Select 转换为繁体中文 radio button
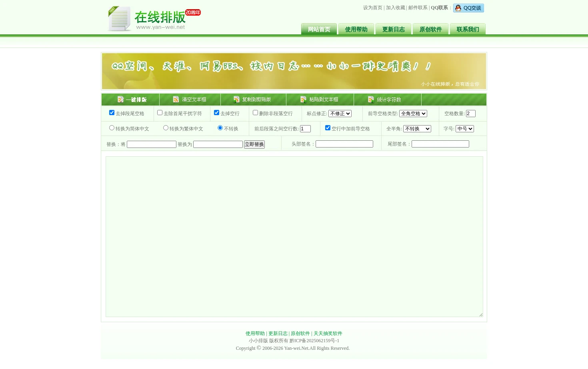 tap(166, 128)
